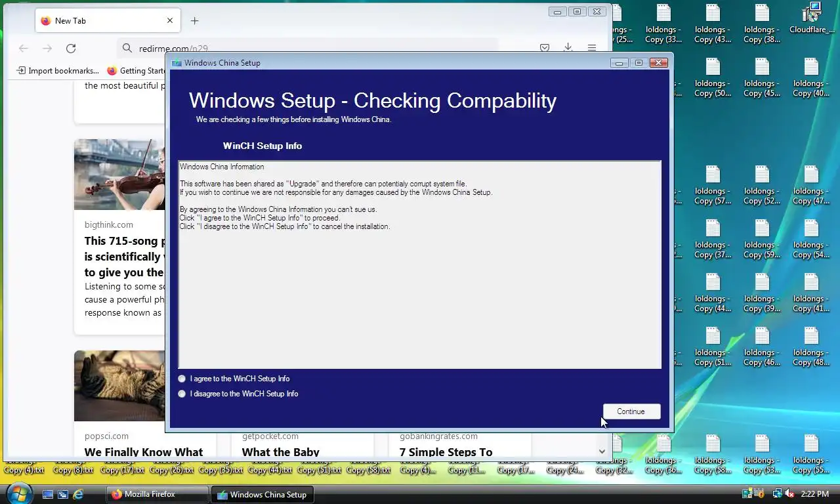The height and width of the screenshot is (504, 840).
Task: Open the Firefox hamburger menu
Action: click(x=592, y=48)
